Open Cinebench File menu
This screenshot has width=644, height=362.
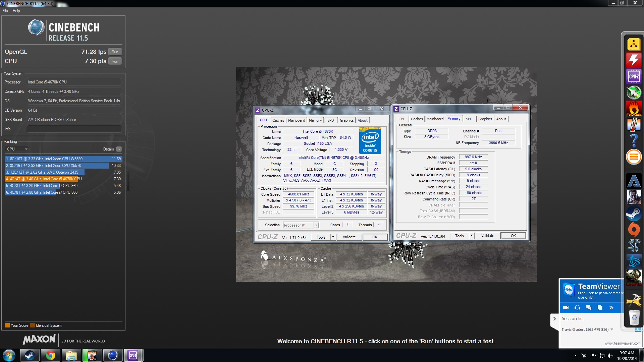(x=5, y=11)
